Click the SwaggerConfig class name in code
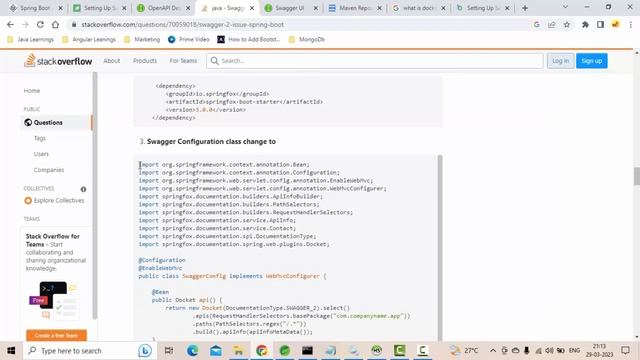Screen dimensions: 640x360 pos(204,276)
